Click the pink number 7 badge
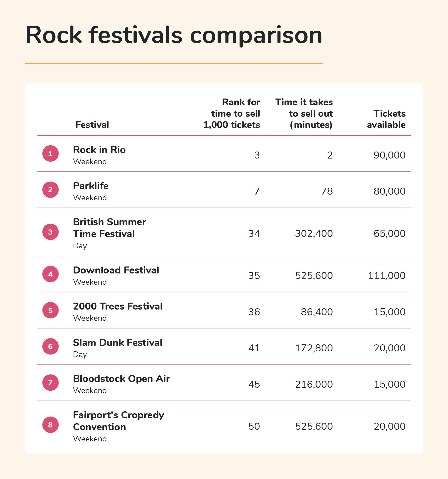The height and width of the screenshot is (479, 448). pos(51,382)
